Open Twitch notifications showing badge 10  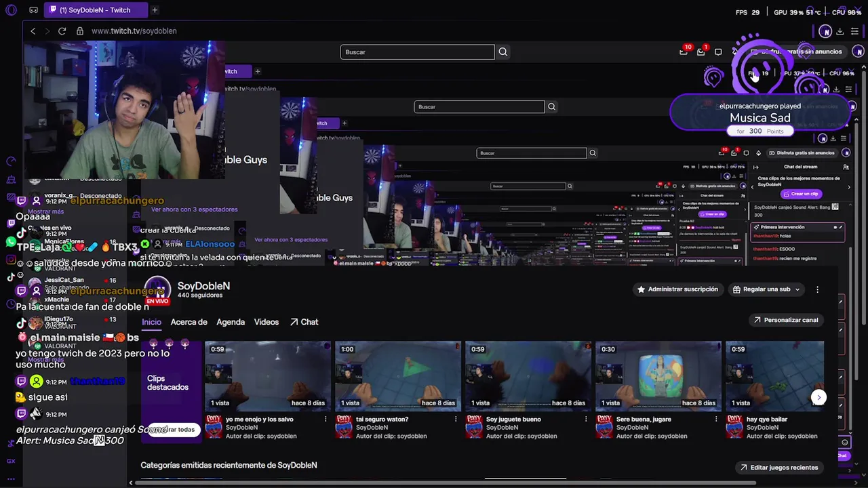[x=684, y=52]
